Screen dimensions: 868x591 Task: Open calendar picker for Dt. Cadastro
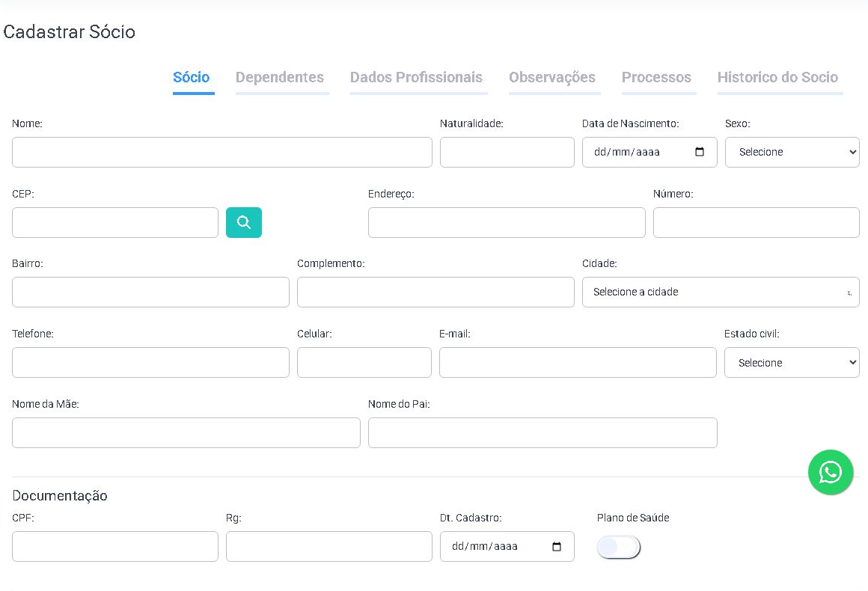[x=556, y=547]
